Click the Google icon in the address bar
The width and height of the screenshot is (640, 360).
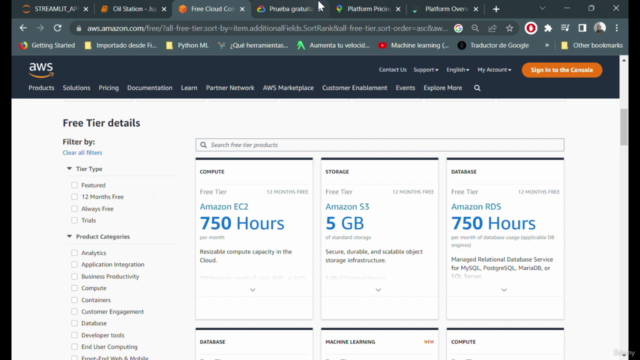click(x=458, y=28)
